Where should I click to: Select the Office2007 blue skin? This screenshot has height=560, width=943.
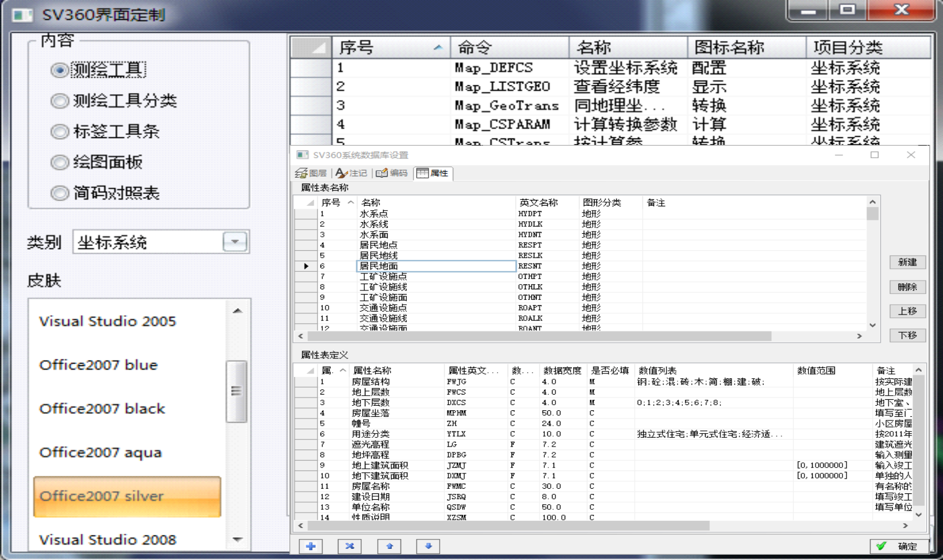pyautogui.click(x=98, y=365)
